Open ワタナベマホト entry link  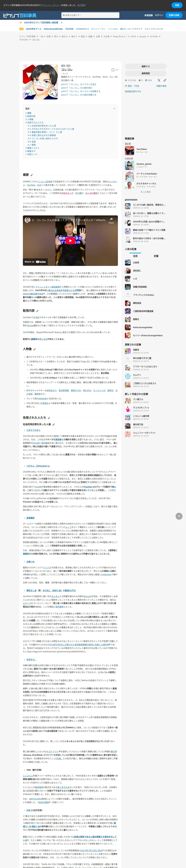(x=33, y=430)
